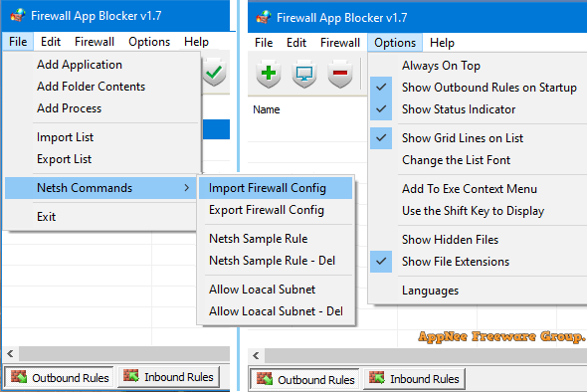Viewport: 587px width, 392px height.
Task: Click the green checkmark Allow shield icon
Action: (x=214, y=73)
